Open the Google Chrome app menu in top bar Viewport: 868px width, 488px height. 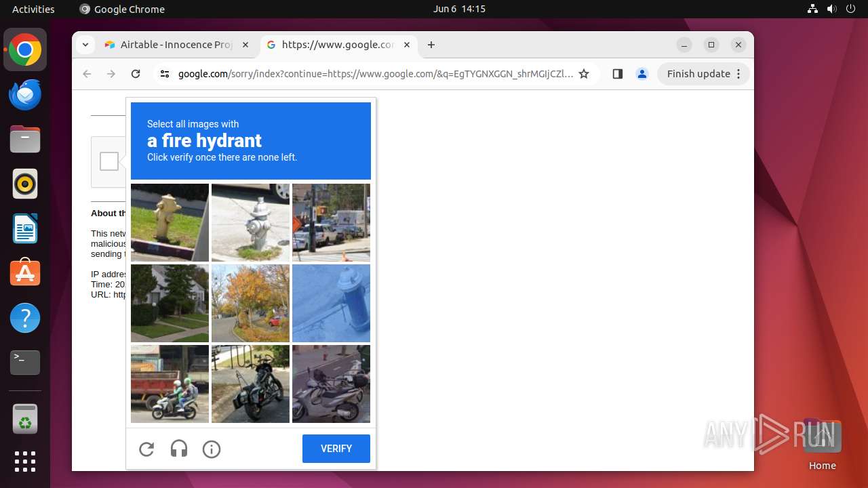point(122,9)
